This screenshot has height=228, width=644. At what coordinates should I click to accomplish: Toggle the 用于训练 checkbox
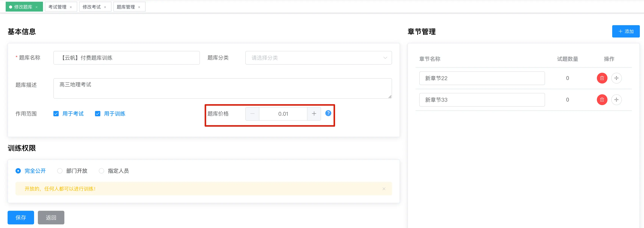click(98, 114)
